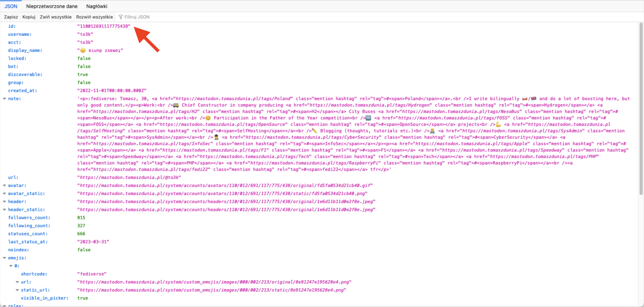Open the Nagłówki tab
644x307 pixels.
point(97,6)
